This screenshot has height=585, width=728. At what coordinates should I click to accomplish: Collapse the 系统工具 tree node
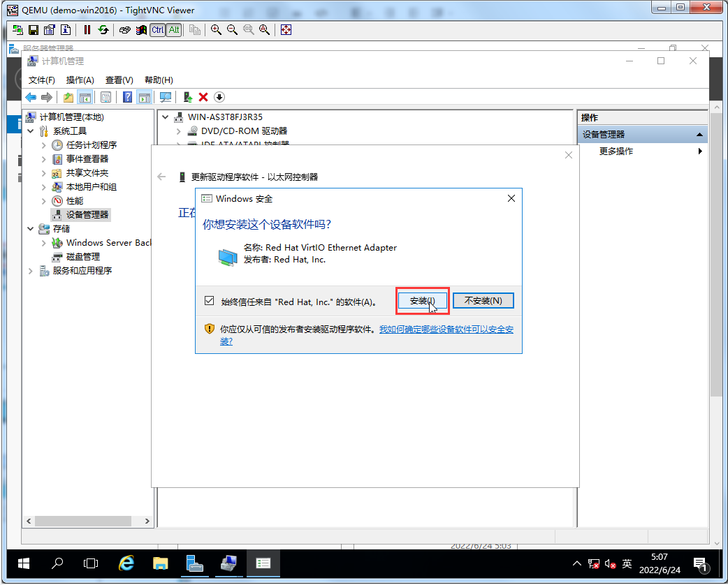click(31, 131)
